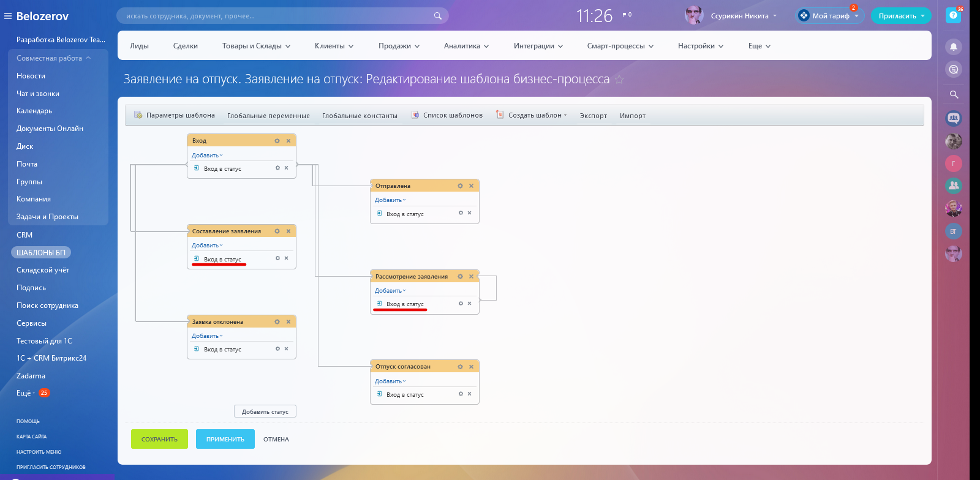Click the green СОХРАНИТЬ button
The image size is (980, 480).
[x=159, y=439]
